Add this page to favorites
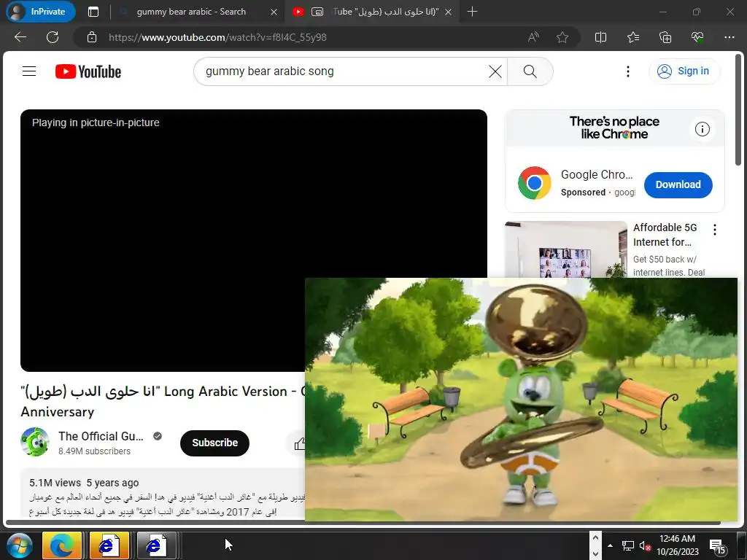 tap(562, 37)
